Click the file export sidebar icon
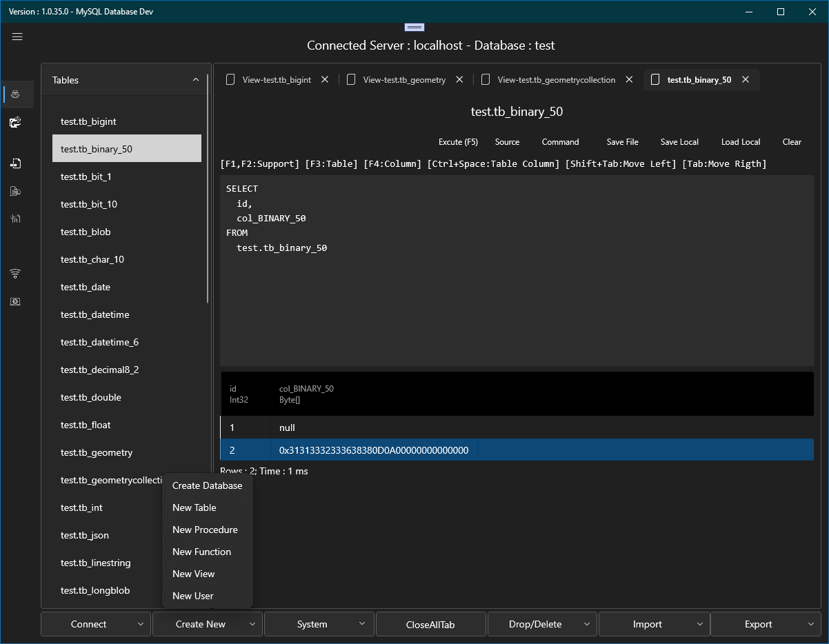829x644 pixels. 15,163
